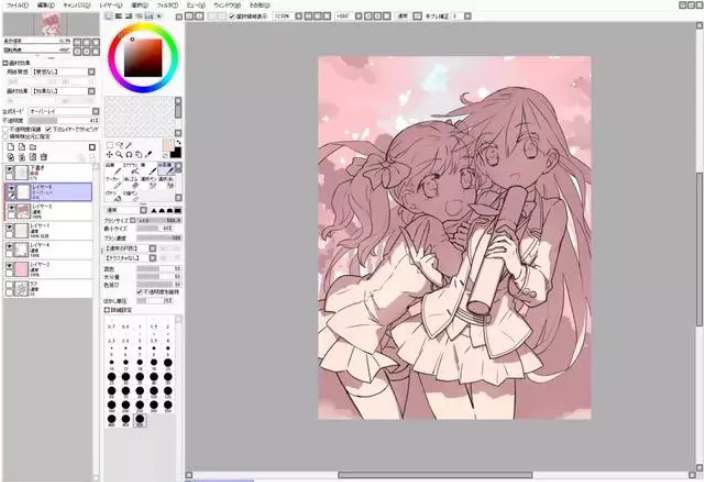The width and height of the screenshot is (704, 482).
Task: Click the foreground color swatch
Action: click(x=168, y=146)
